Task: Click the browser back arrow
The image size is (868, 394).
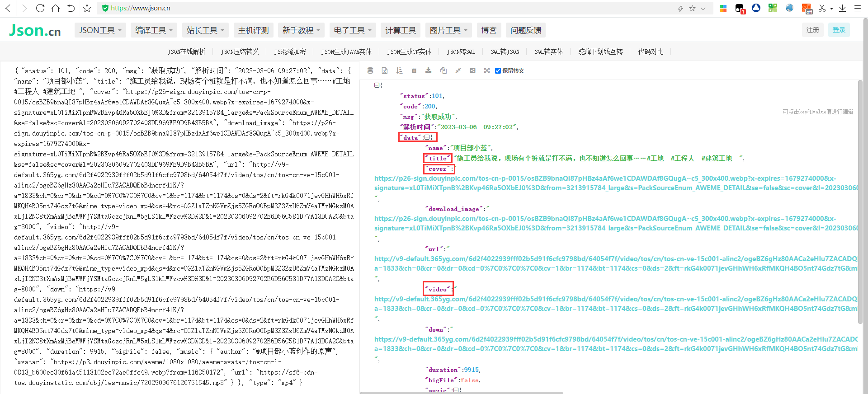Action: coord(8,8)
